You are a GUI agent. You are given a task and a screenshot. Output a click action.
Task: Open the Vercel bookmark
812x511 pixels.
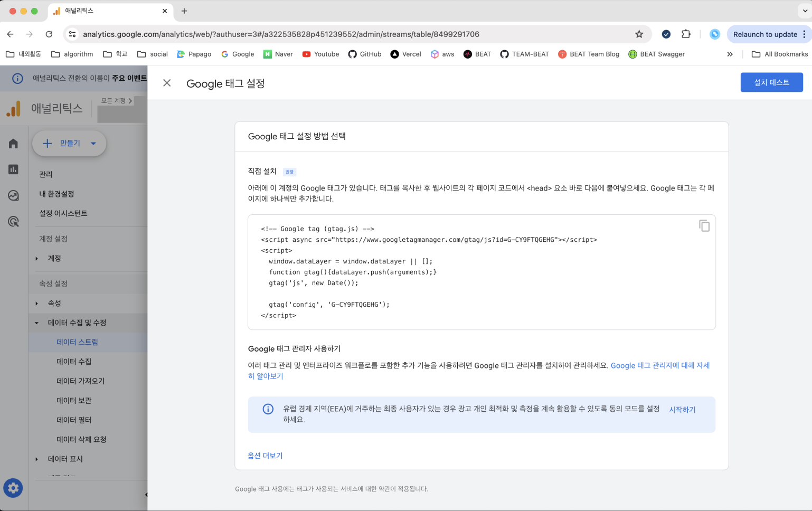tap(405, 54)
